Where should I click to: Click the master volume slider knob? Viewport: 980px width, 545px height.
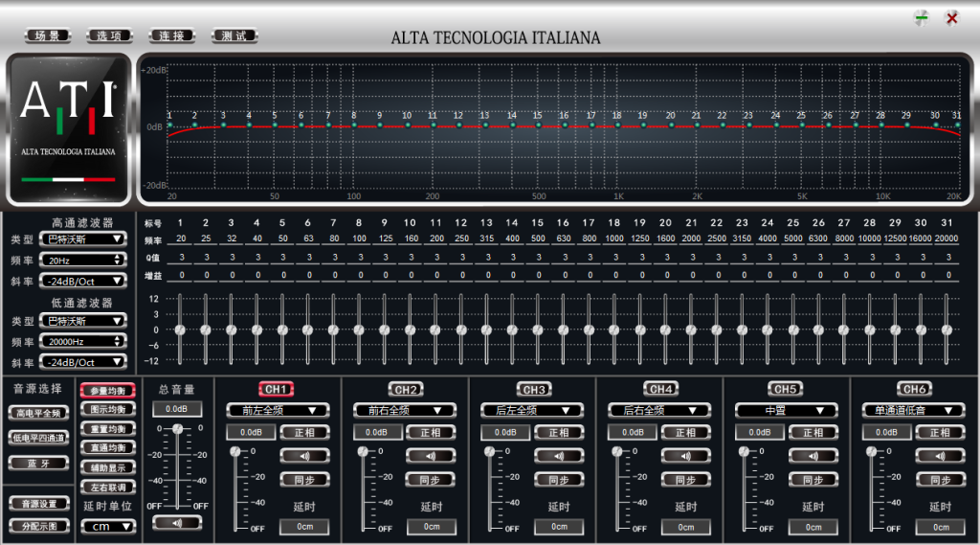pyautogui.click(x=178, y=428)
